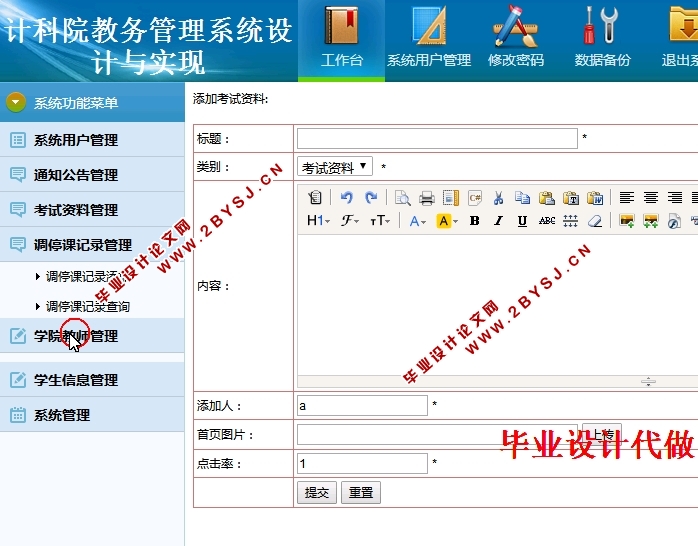Toggle underline formatting in editor
The image size is (698, 546).
click(x=522, y=221)
